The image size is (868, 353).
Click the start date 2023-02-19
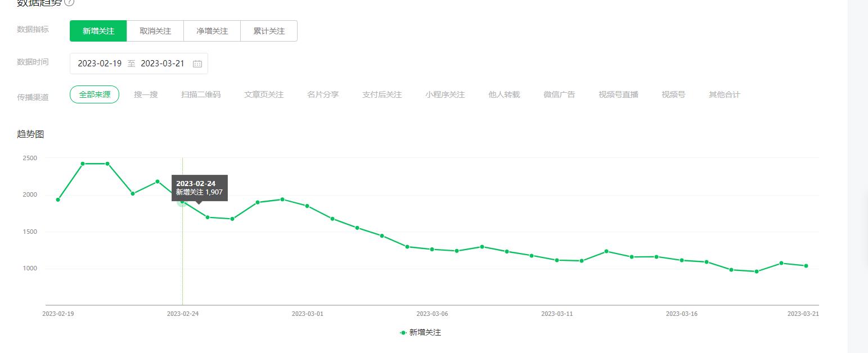(100, 64)
